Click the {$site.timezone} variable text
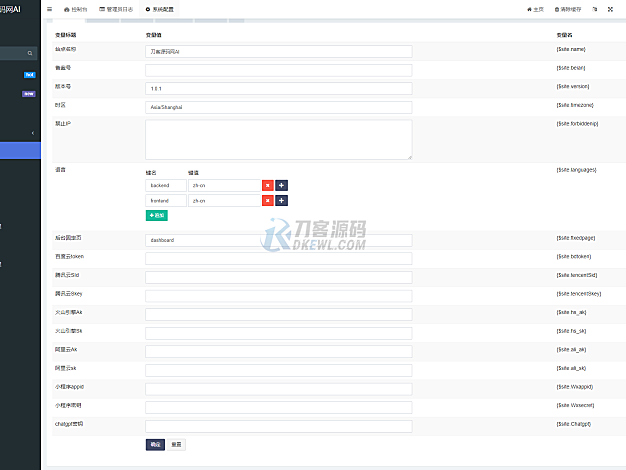Screen dimensions: 626x470 575,105
